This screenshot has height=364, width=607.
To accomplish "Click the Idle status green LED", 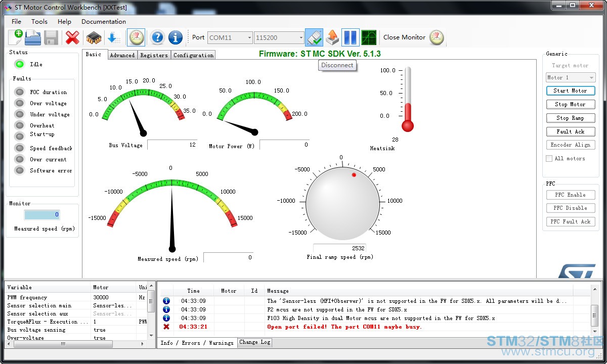I will click(x=20, y=64).
